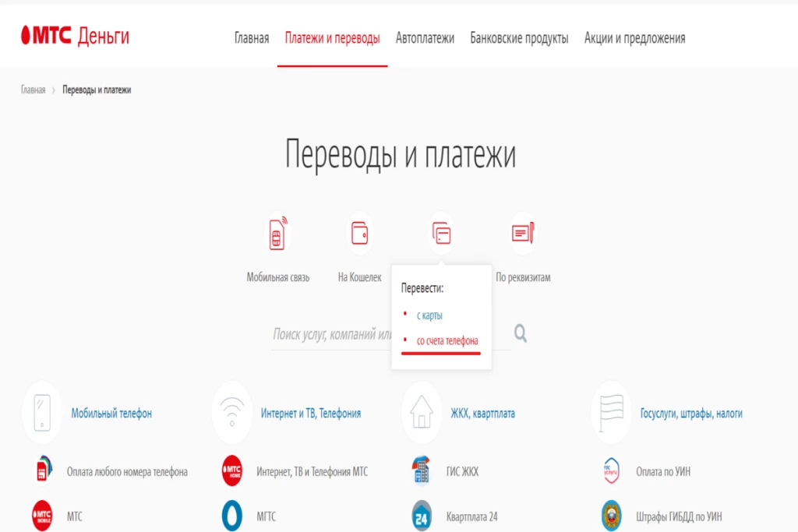798x532 pixels.
Task: Open Интернет и ТВ, Телефония category
Action: [x=311, y=414]
